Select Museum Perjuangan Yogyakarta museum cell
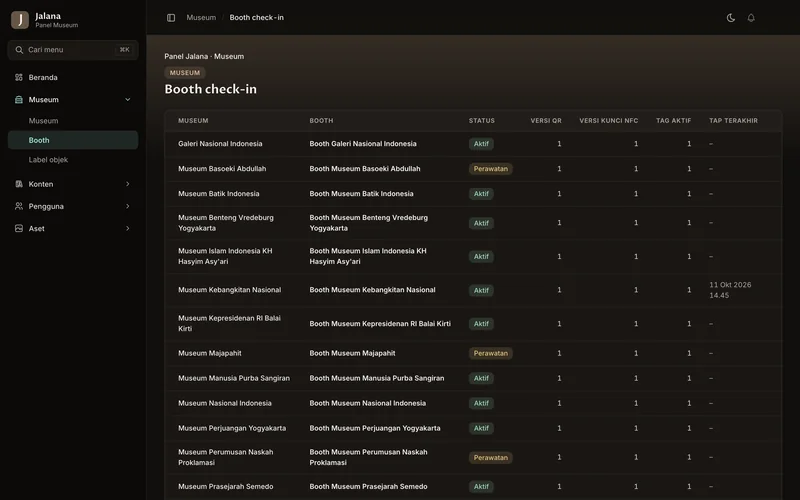800x500 pixels. coord(232,428)
